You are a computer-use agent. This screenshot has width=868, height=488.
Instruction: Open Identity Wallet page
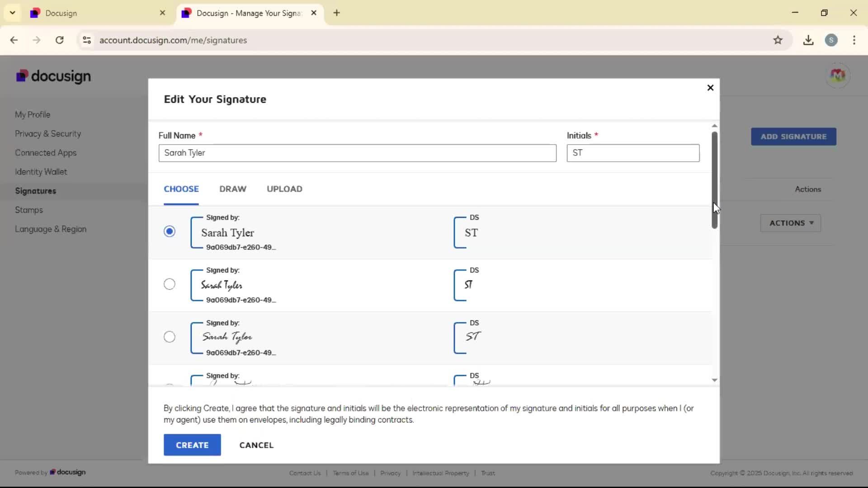pyautogui.click(x=41, y=172)
